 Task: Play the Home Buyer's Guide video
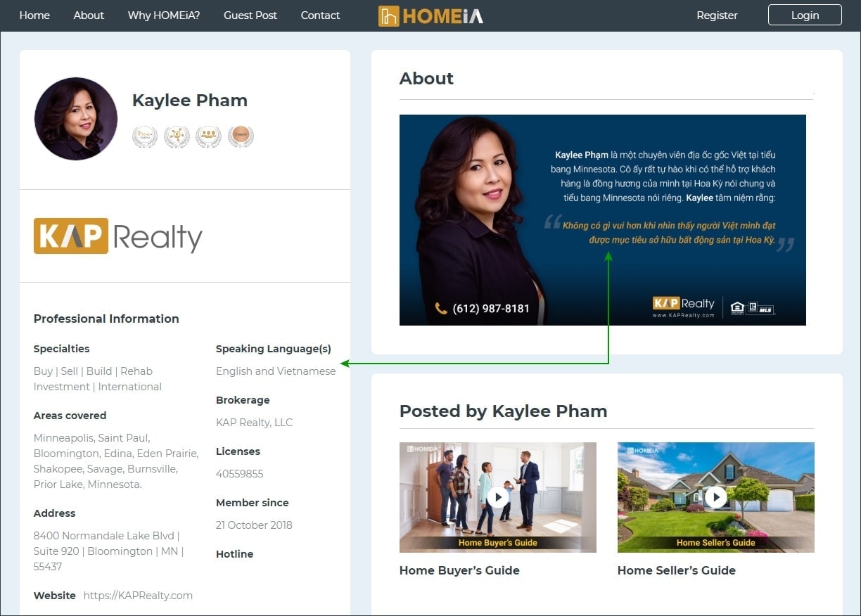[497, 497]
